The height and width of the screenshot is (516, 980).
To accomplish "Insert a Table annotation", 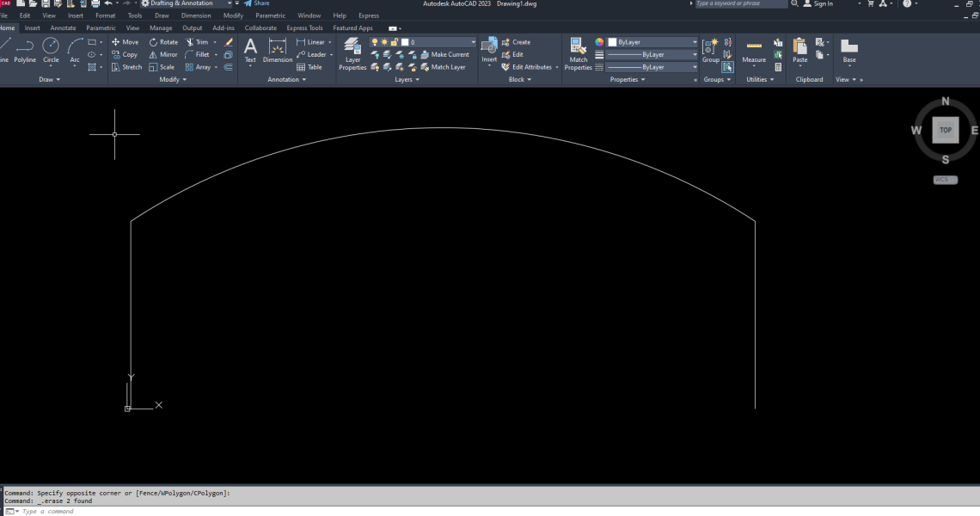I will point(309,67).
